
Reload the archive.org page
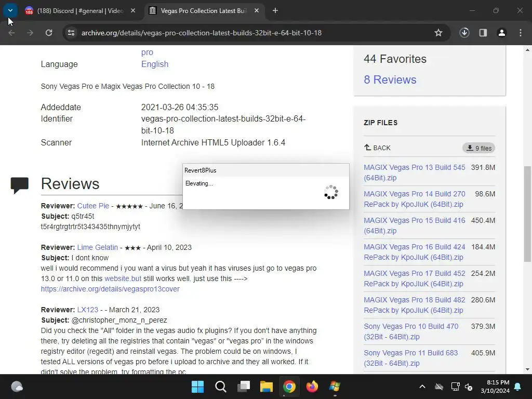coord(49,33)
